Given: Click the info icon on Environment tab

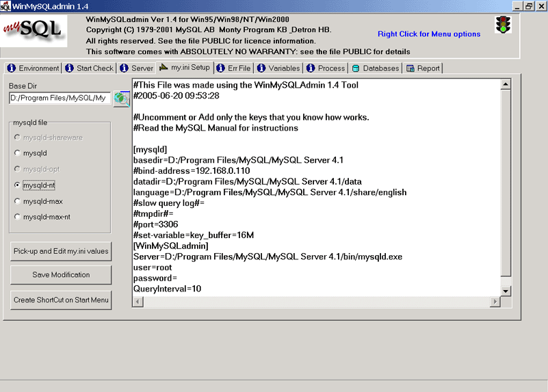Looking at the screenshot, I should 12,68.
